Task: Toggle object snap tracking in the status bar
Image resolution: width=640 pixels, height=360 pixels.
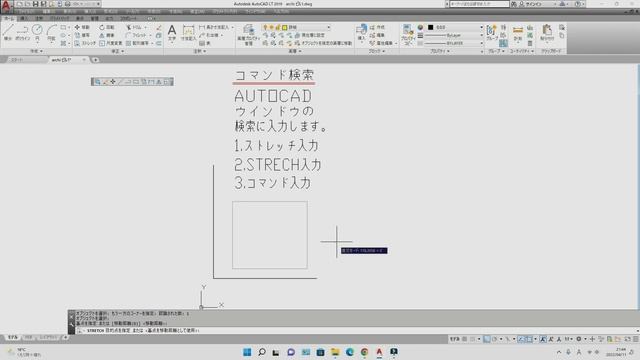Action: click(x=521, y=339)
